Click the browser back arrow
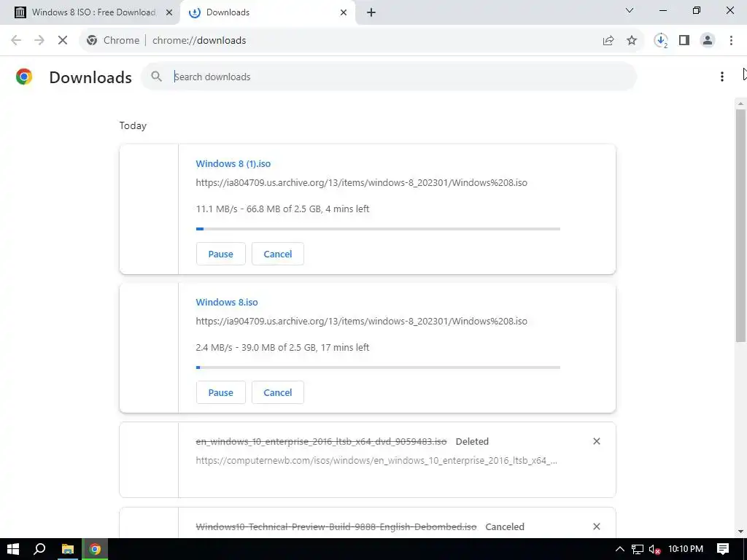 16,41
